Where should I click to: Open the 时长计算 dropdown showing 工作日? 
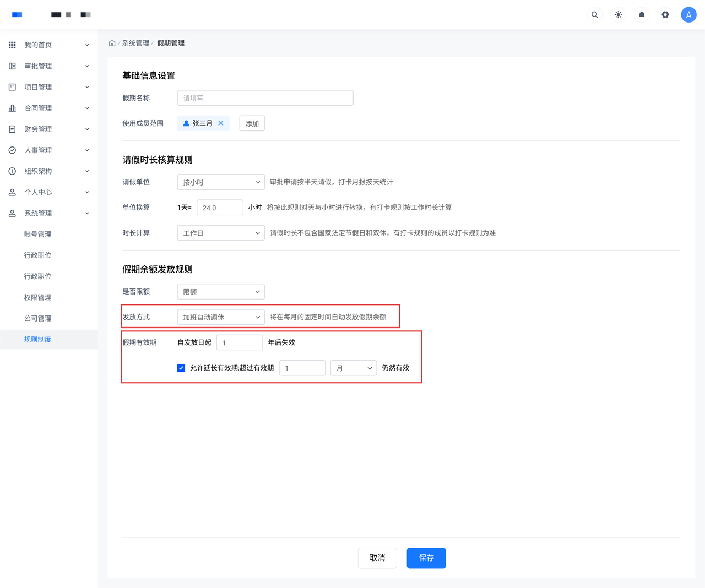(221, 233)
